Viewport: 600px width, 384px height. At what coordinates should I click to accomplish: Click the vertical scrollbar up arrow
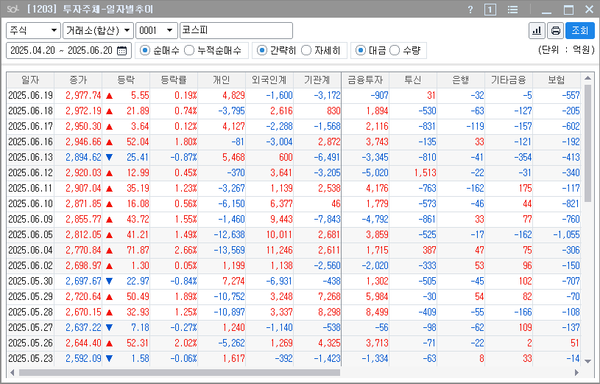tap(588, 78)
